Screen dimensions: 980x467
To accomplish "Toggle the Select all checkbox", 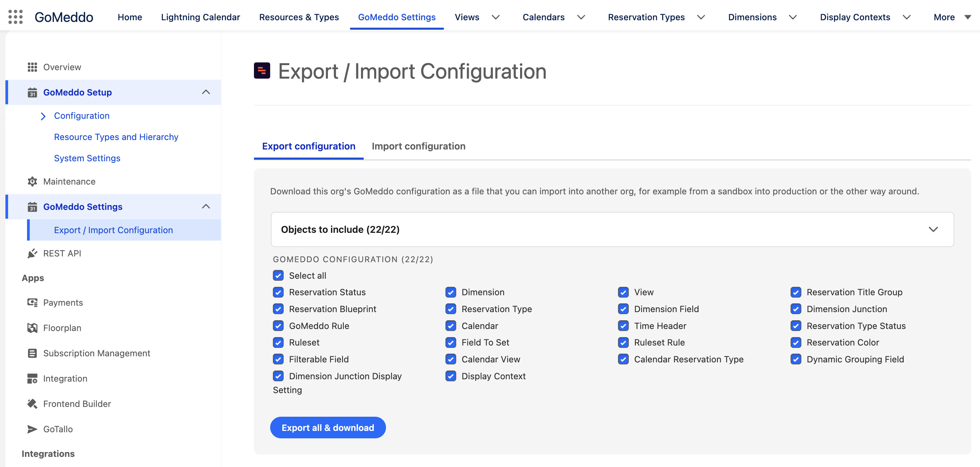I will tap(278, 275).
